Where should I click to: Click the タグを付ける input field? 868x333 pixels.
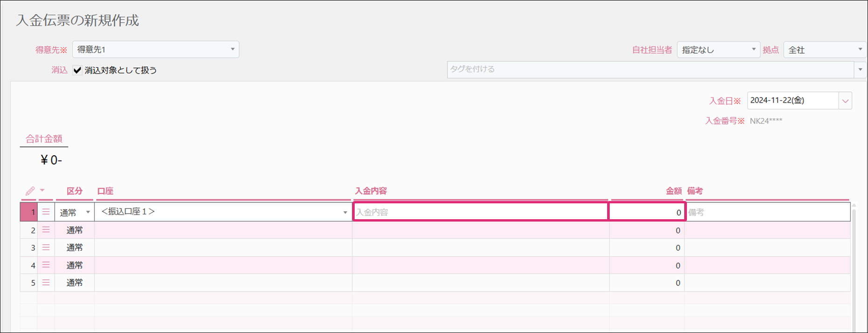[650, 69]
